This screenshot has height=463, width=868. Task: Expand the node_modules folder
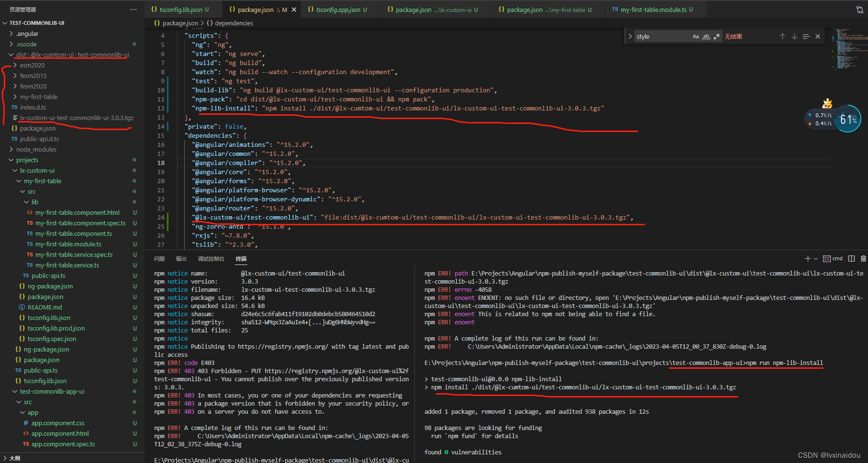pyautogui.click(x=11, y=149)
